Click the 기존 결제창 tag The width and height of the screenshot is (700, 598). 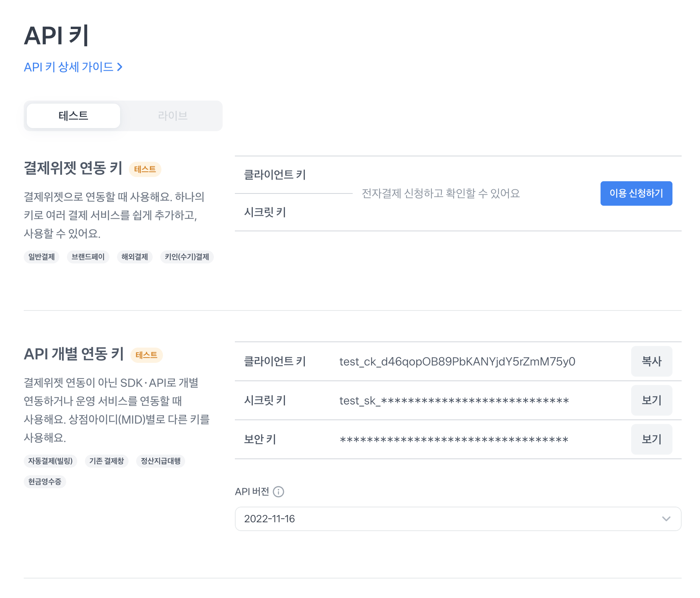106,461
